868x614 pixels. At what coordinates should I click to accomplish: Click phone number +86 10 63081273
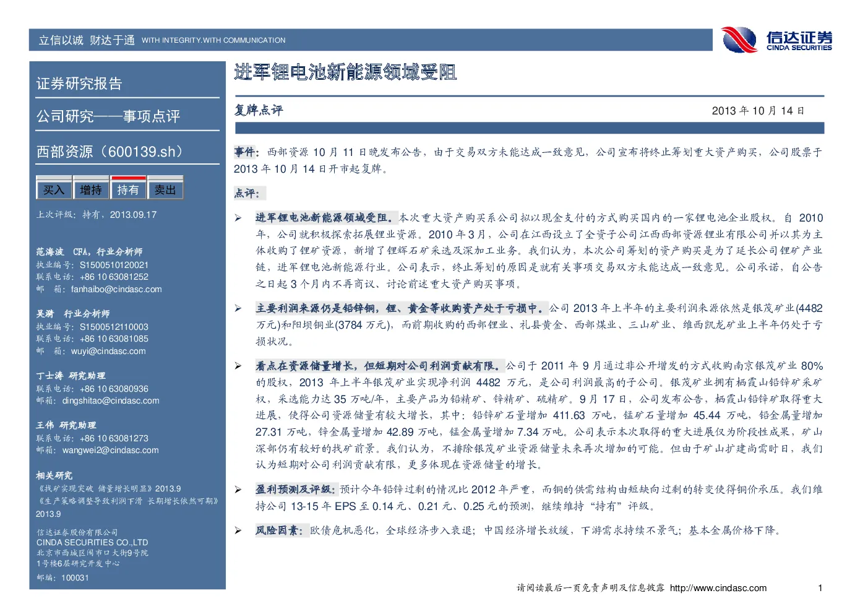[x=114, y=438]
